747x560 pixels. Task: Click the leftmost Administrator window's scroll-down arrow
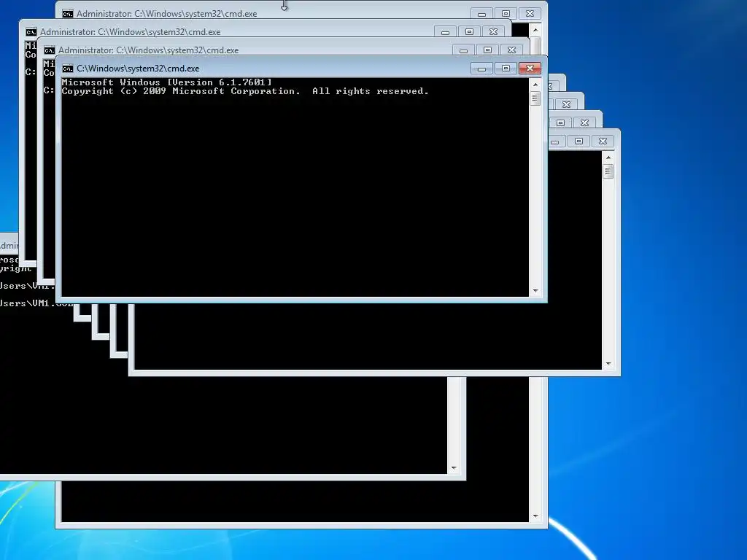coord(454,468)
